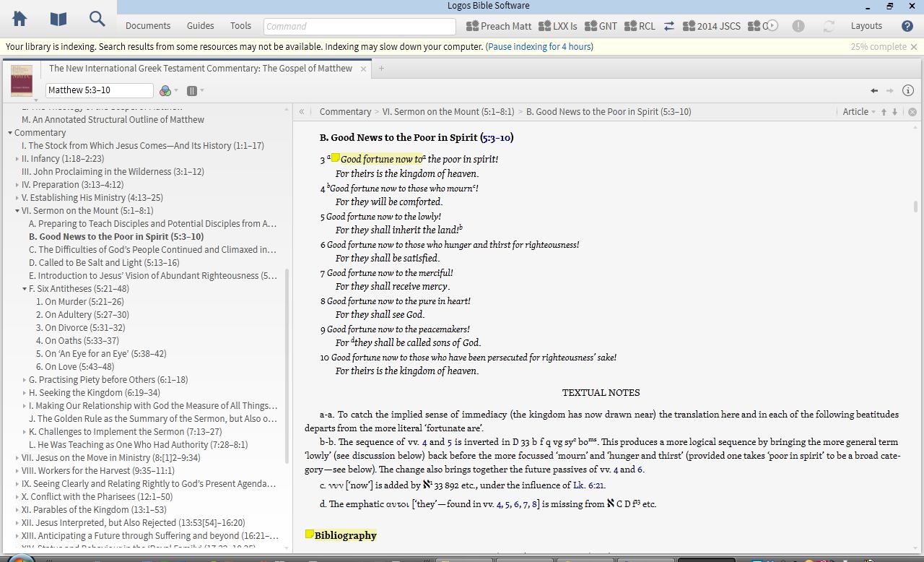Open the Article navigation dropdown
The width and height of the screenshot is (924, 562).
(x=858, y=112)
